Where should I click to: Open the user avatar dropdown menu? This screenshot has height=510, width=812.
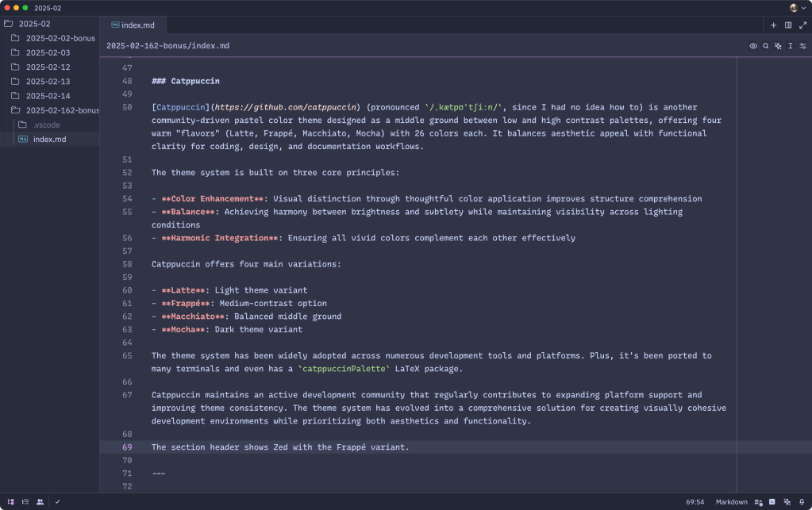(795, 7)
